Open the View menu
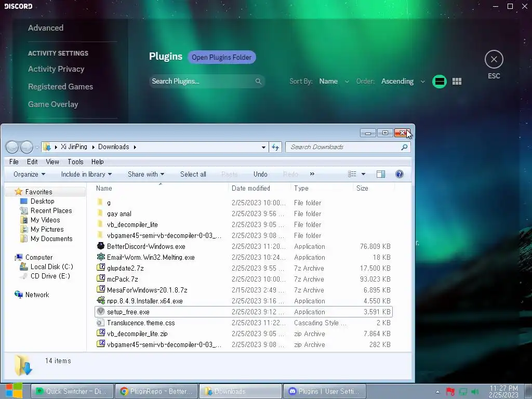The image size is (532, 399). pyautogui.click(x=52, y=162)
